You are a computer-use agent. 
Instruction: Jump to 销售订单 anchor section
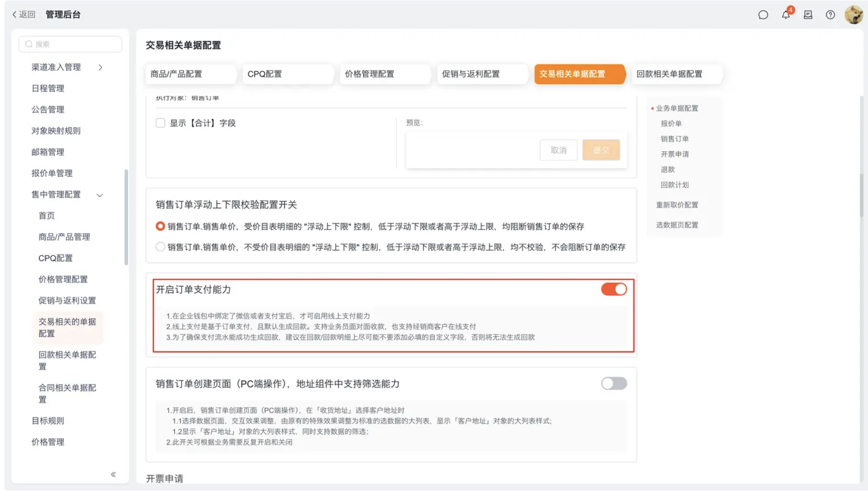674,139
